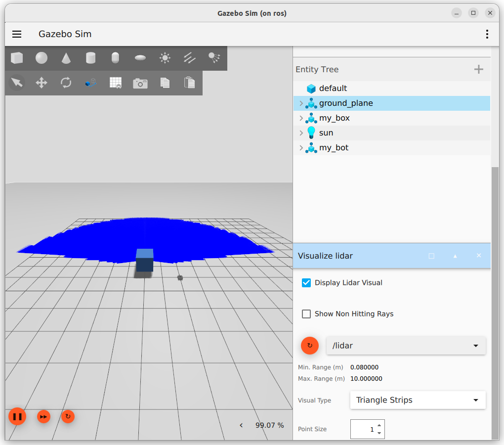Click the right panel scrollbar
Image resolution: width=504 pixels, height=445 pixels.
coord(495,302)
